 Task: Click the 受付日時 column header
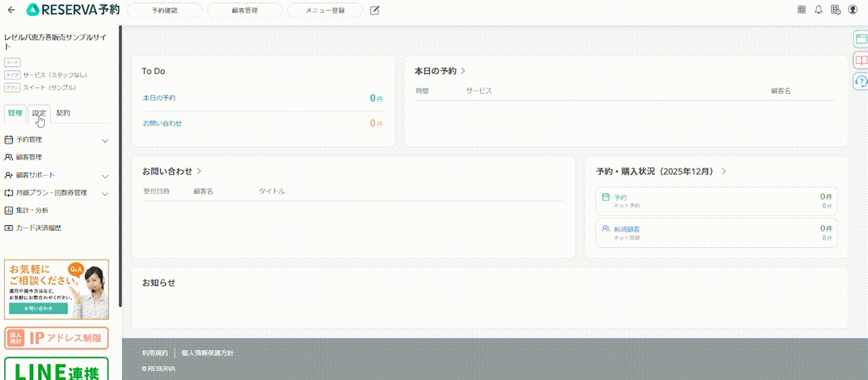tap(156, 191)
